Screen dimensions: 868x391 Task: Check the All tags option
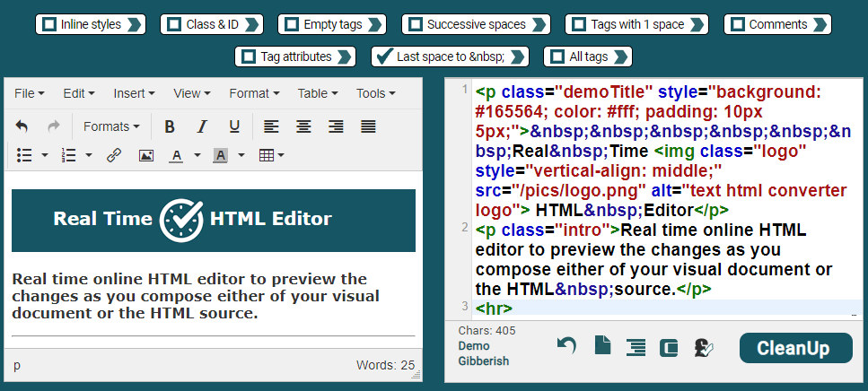pyautogui.click(x=558, y=56)
